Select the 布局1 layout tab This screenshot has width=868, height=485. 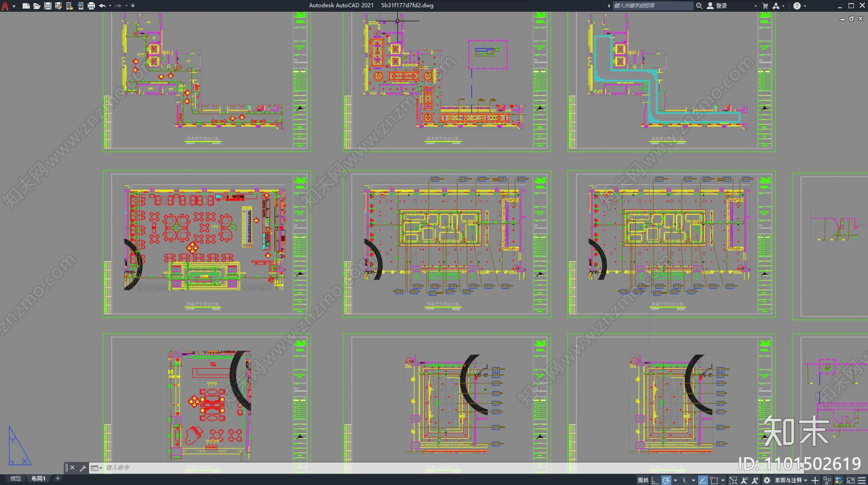[x=38, y=478]
